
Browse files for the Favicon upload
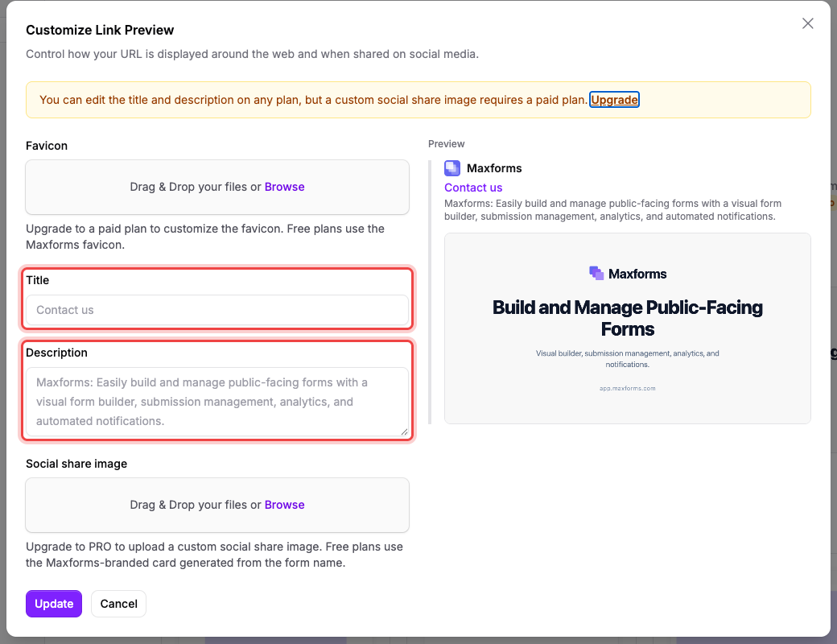pyautogui.click(x=285, y=187)
